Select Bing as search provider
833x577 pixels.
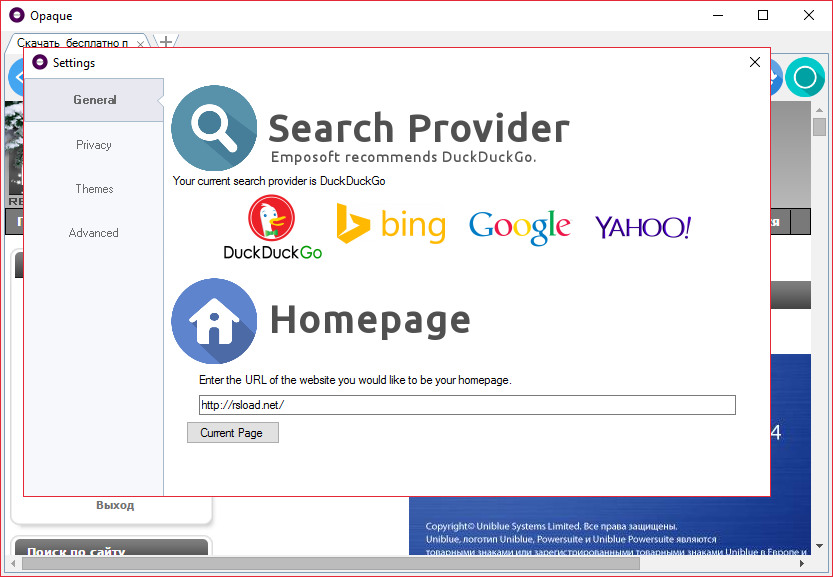click(x=391, y=225)
